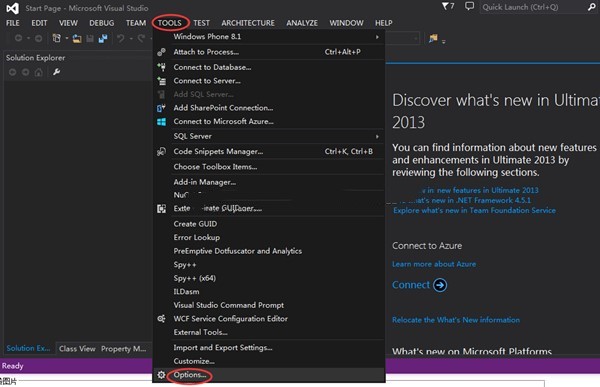Select Error Lookup menu entry
The width and height of the screenshot is (600, 387).
point(269,237)
